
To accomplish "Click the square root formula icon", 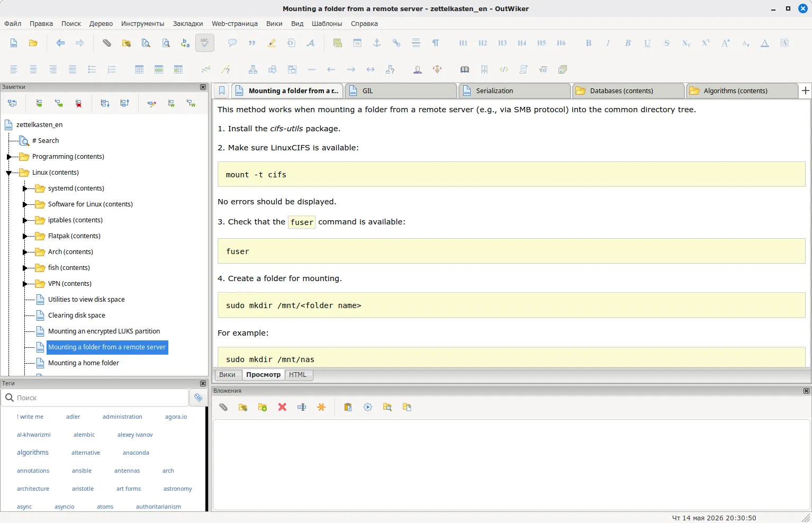I will coord(543,69).
